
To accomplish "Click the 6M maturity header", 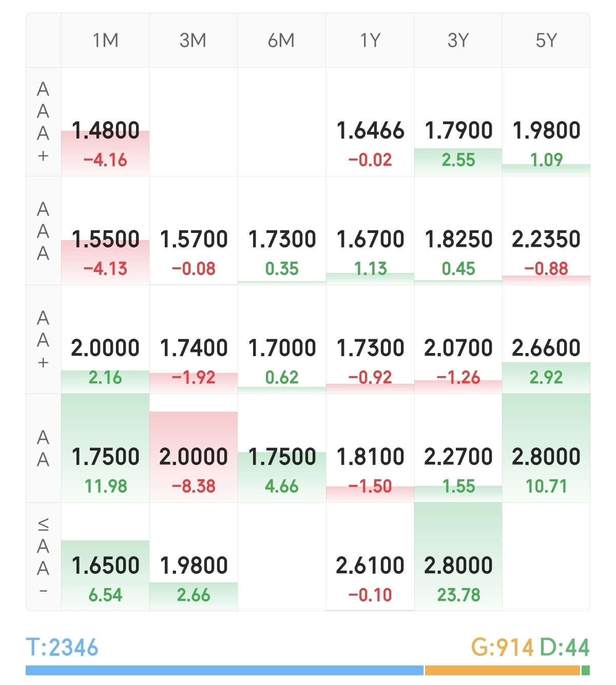I will pos(281,41).
